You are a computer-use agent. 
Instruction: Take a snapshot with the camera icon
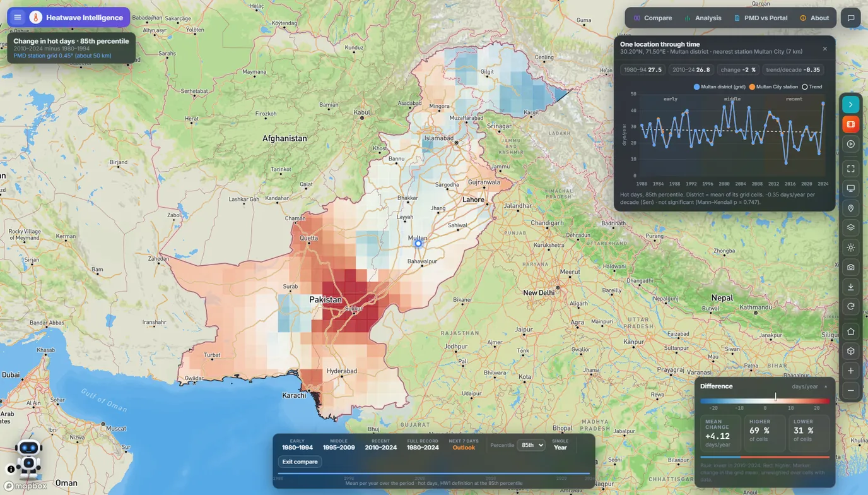(x=851, y=267)
